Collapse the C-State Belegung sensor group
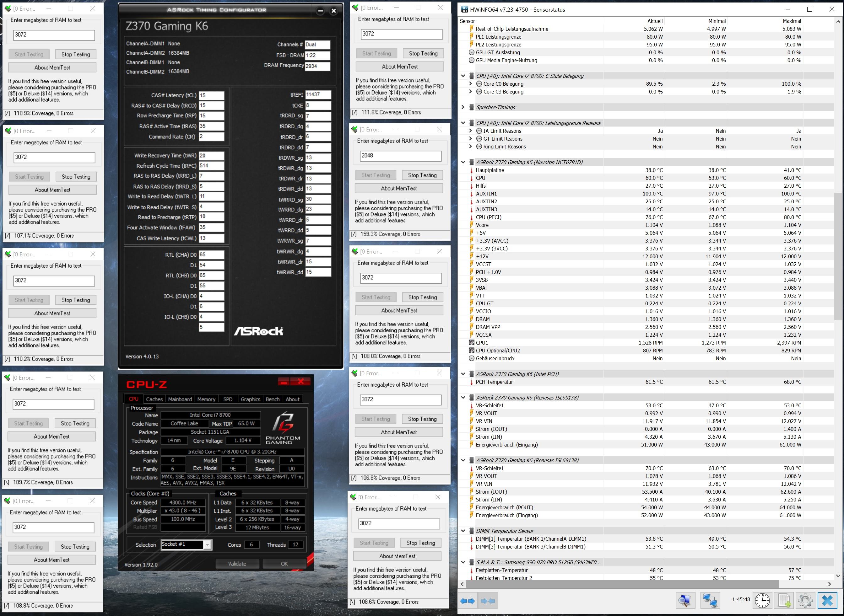844x616 pixels. (x=463, y=76)
